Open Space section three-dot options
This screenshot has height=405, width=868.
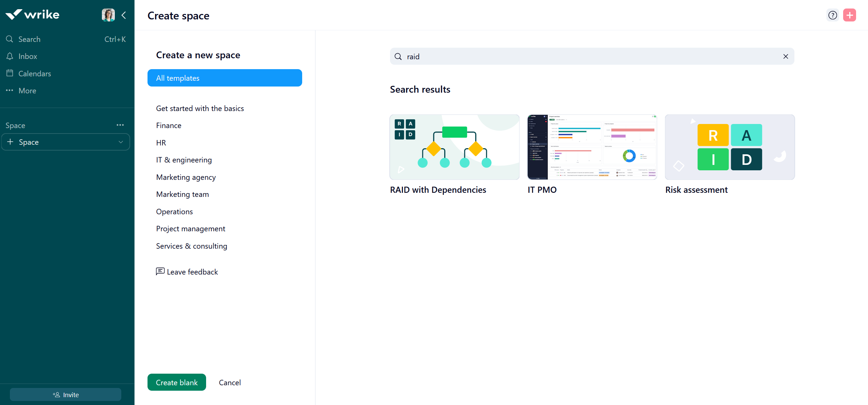(120, 125)
